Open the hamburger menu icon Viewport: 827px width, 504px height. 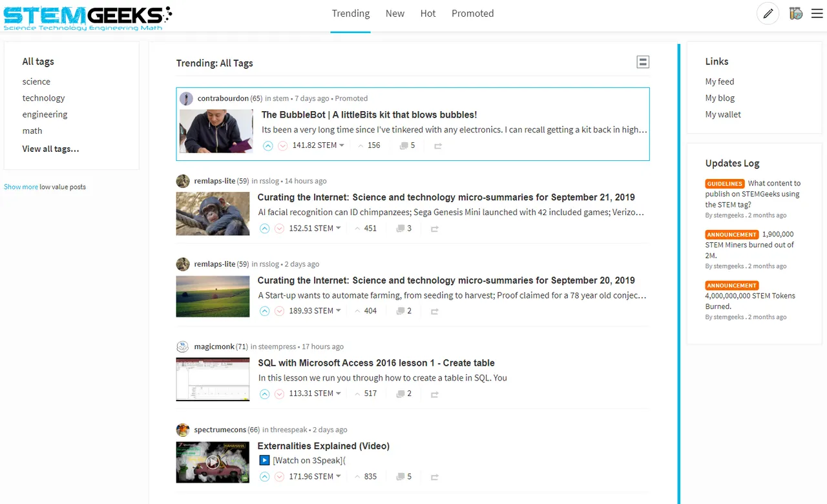coord(817,14)
